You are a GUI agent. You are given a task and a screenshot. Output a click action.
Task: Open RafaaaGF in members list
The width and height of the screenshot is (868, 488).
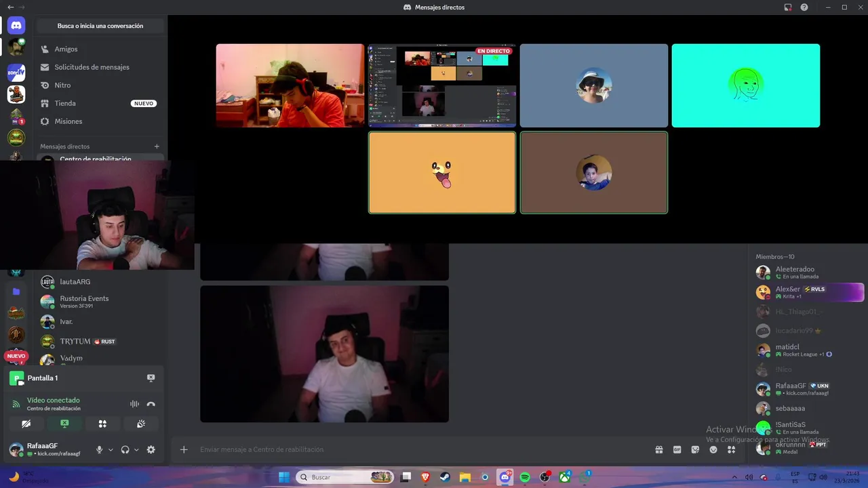809,389
